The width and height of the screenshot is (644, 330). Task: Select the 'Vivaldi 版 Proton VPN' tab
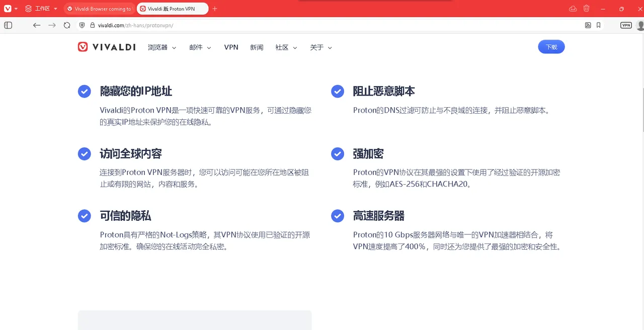[172, 9]
